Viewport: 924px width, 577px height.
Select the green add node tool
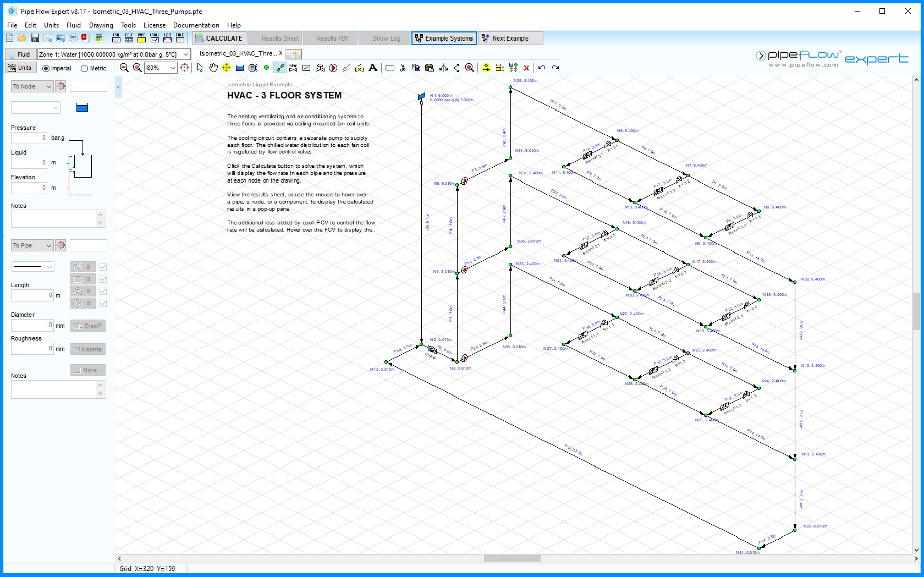point(266,68)
